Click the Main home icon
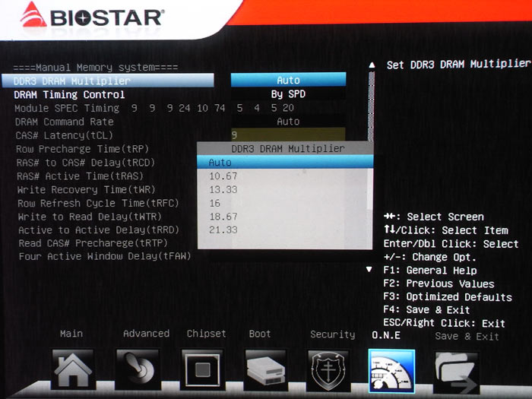 (x=73, y=370)
